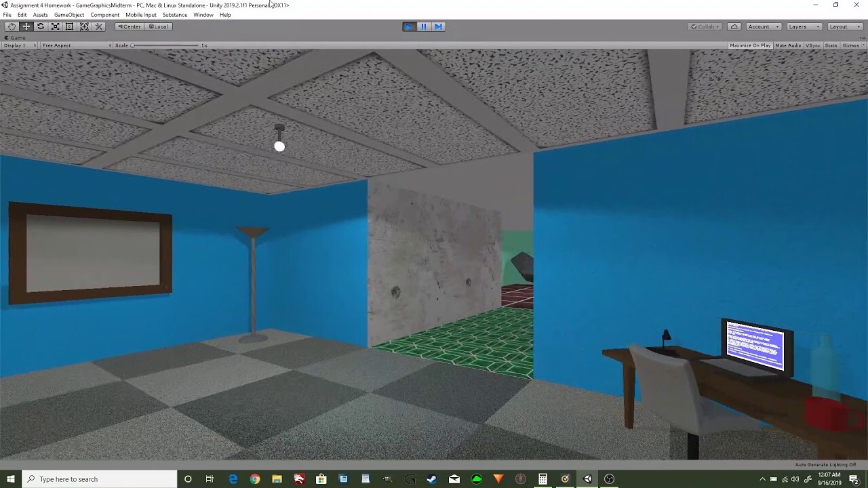Open the custom editor tools button

pos(99,26)
